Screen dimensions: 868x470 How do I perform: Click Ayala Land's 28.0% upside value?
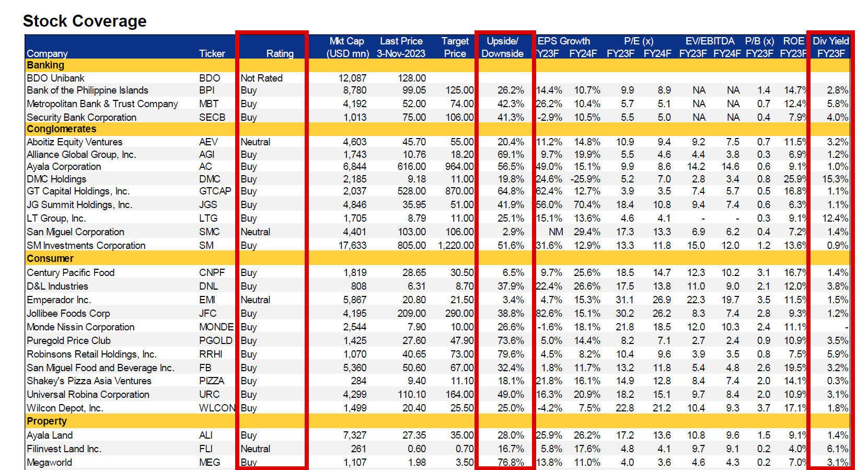(511, 435)
